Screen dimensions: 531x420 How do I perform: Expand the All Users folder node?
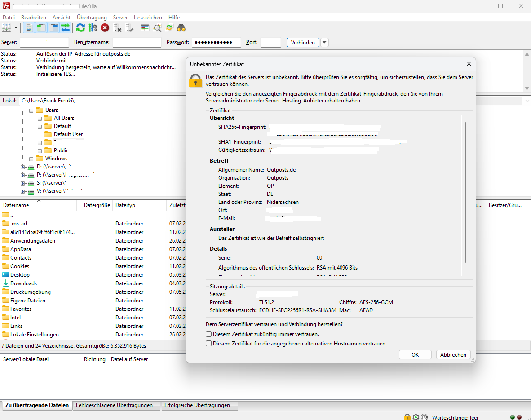(40, 119)
